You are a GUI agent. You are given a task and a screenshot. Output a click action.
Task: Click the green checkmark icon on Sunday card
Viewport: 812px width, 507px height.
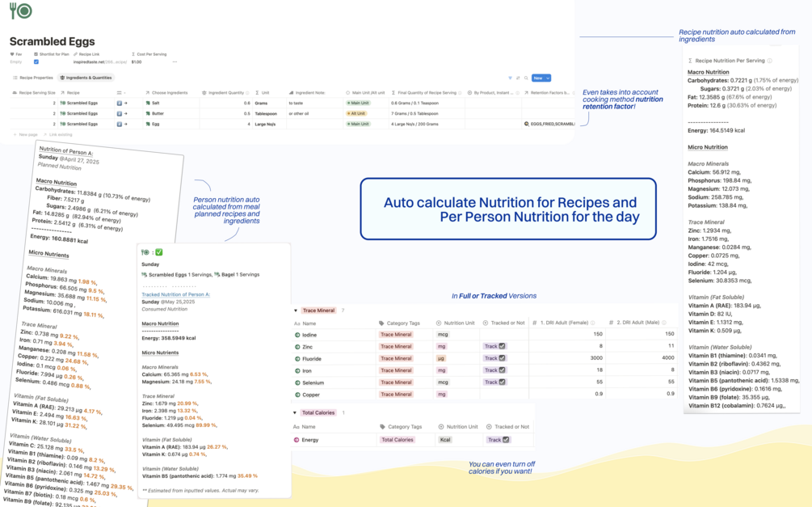click(x=159, y=252)
